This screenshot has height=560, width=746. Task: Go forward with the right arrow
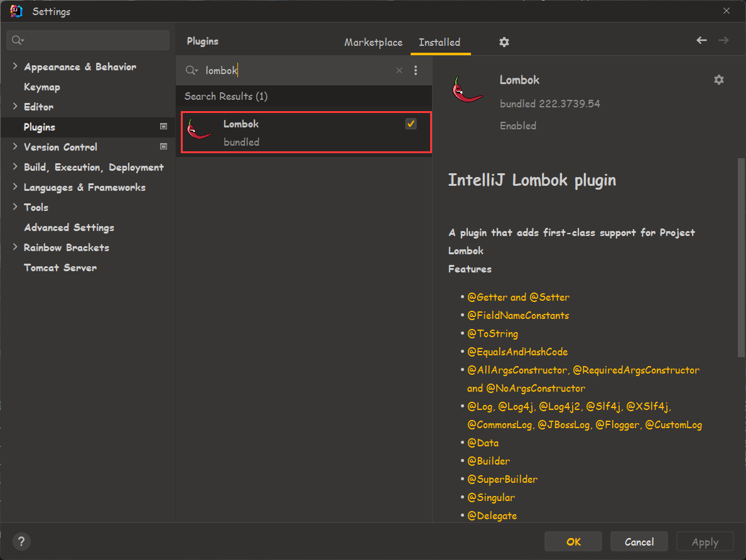[723, 40]
